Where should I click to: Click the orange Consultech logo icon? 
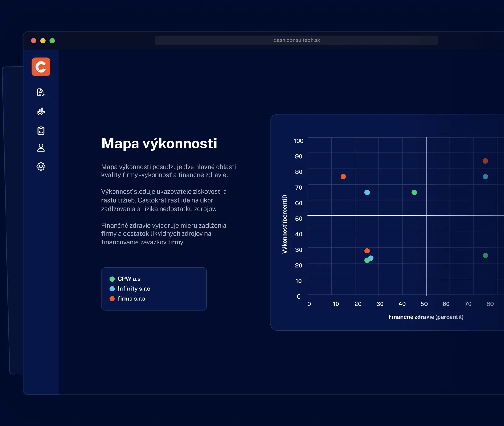point(41,67)
